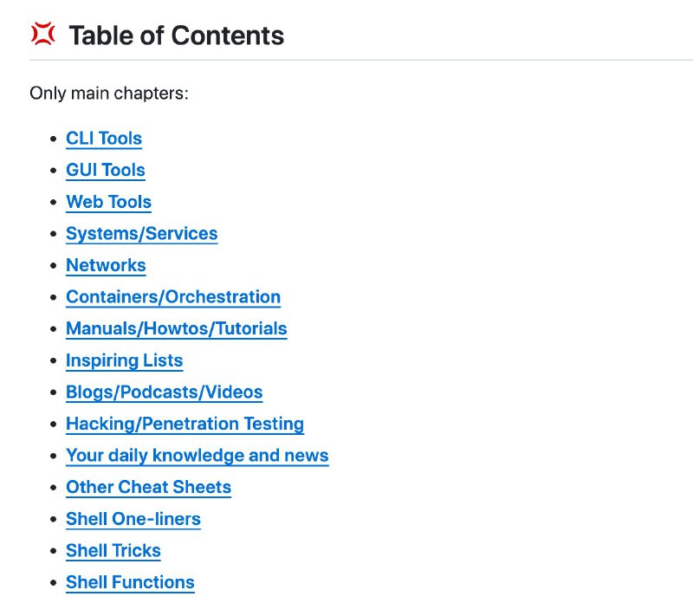693x616 pixels.
Task: Click the red anger symbol icon
Action: [42, 35]
